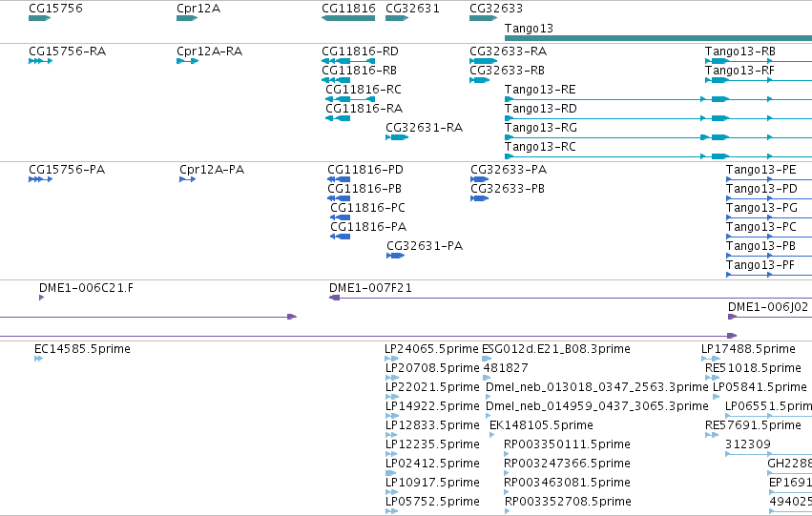Click the CG11816 gene bar glyph
The width and height of the screenshot is (812, 516).
tap(348, 18)
